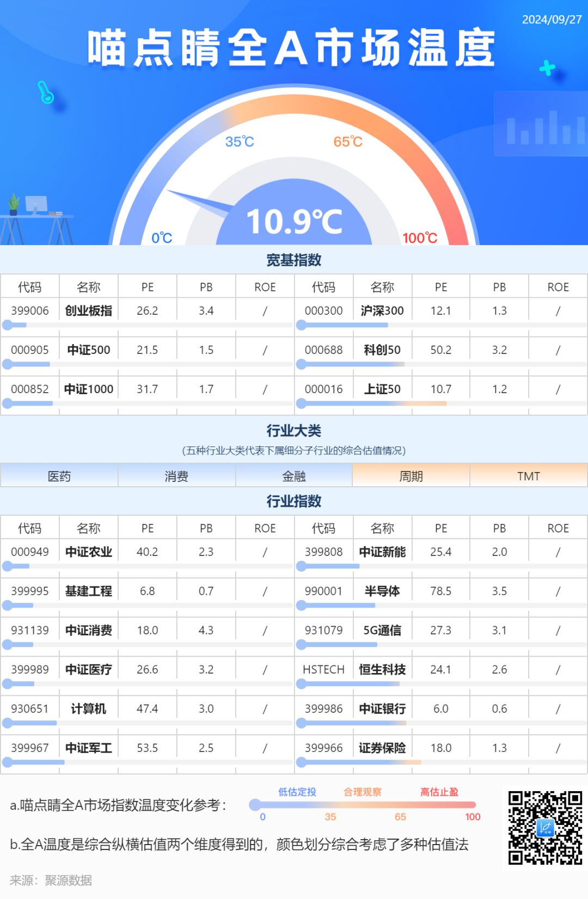Click the 上证50 temperature slider
This screenshot has height=899, width=588.
coord(441,403)
